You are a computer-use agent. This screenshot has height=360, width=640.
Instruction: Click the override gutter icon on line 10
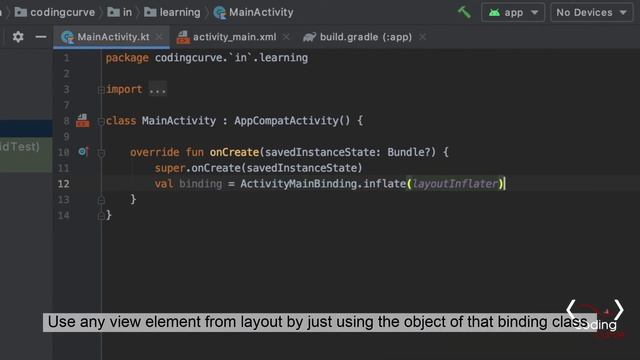tap(83, 152)
